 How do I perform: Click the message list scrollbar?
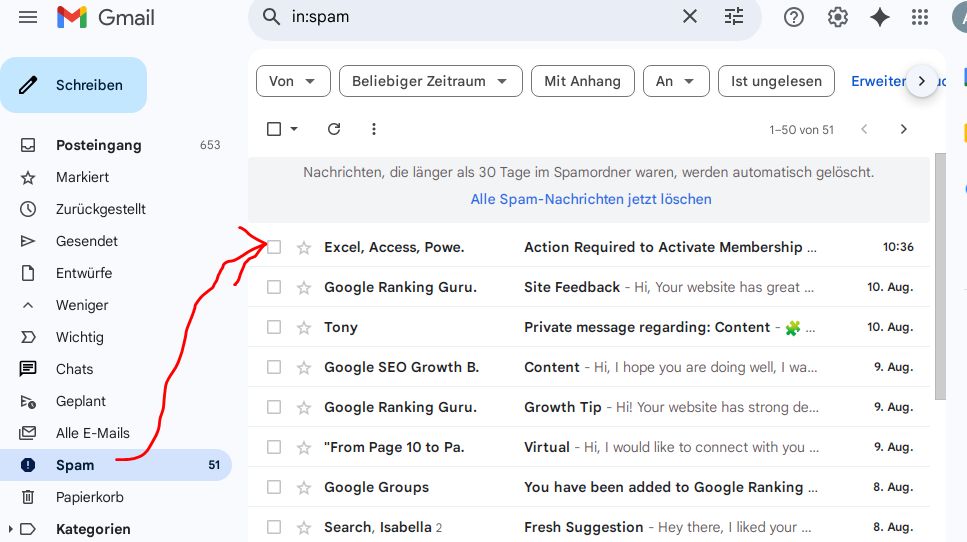[940, 276]
